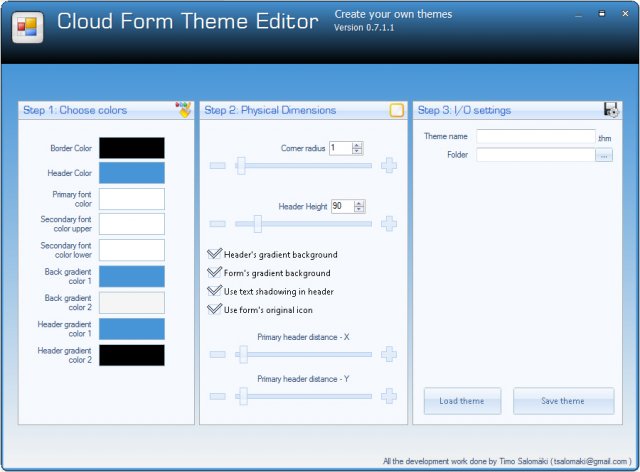
Task: Pick the Border Color black swatch
Action: point(132,148)
